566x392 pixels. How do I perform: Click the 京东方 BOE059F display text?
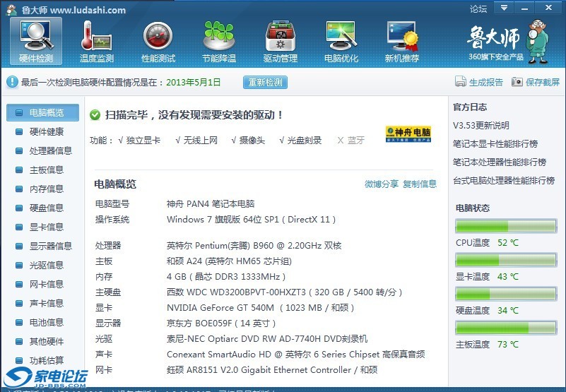point(221,323)
